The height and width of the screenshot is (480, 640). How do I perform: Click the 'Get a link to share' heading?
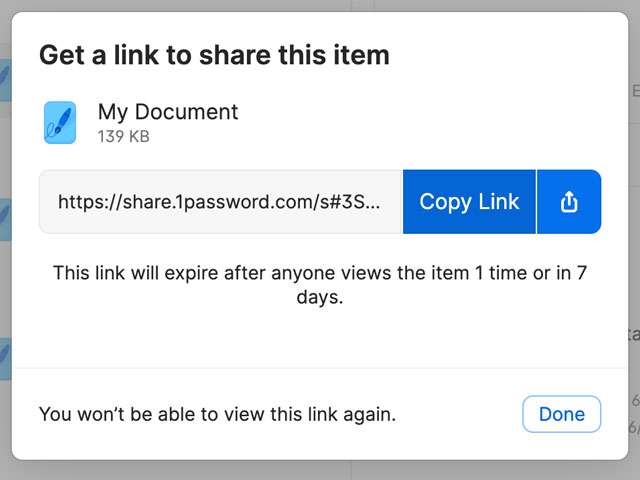(214, 54)
